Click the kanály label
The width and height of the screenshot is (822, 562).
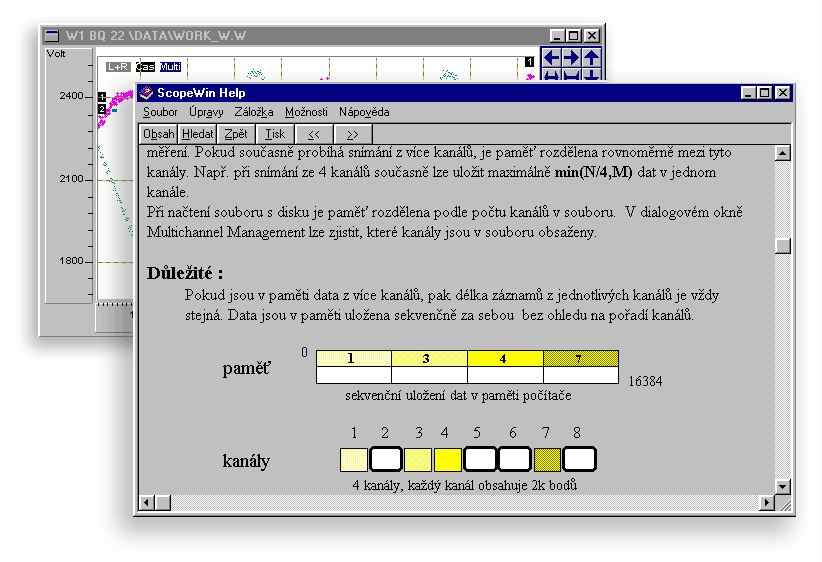[246, 461]
